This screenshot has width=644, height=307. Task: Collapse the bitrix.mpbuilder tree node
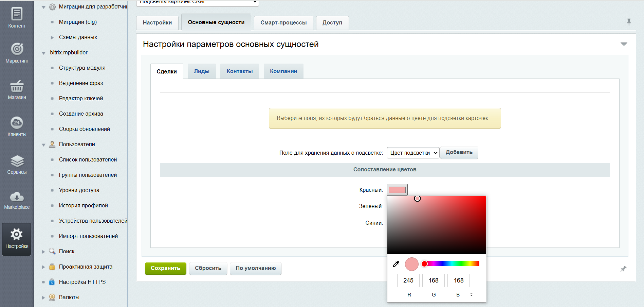[x=43, y=53]
